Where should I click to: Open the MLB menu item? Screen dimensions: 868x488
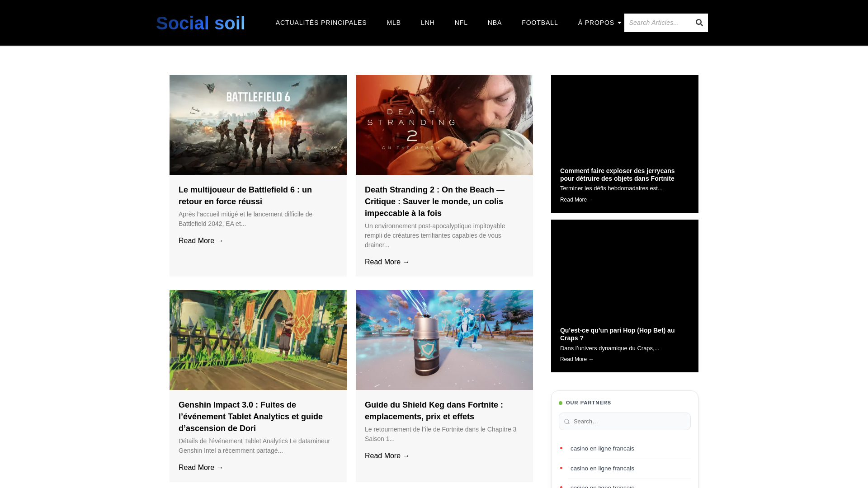point(394,23)
